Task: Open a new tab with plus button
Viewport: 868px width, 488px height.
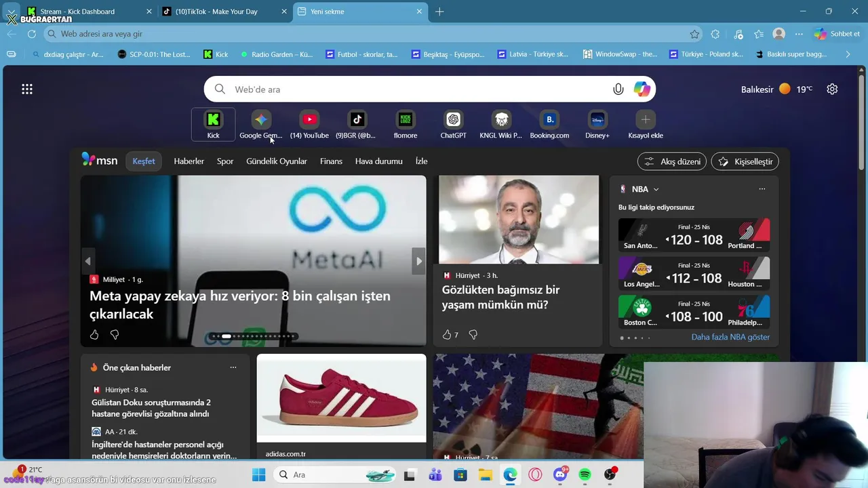Action: 439,12
